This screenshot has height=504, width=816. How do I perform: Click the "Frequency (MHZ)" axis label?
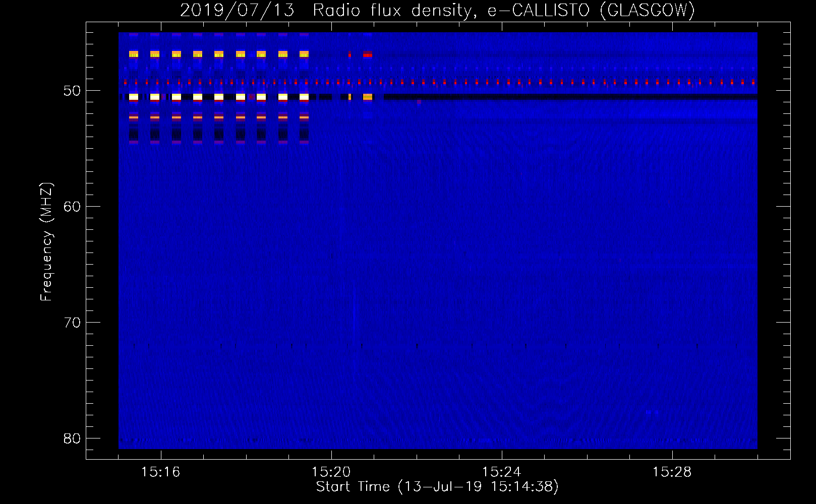click(x=46, y=241)
